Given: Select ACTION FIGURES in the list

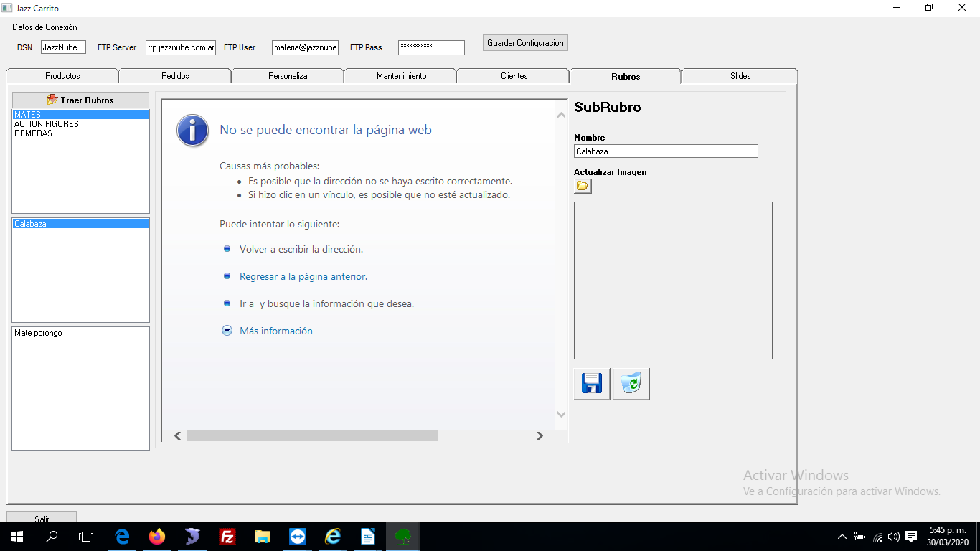Looking at the screenshot, I should [x=80, y=124].
